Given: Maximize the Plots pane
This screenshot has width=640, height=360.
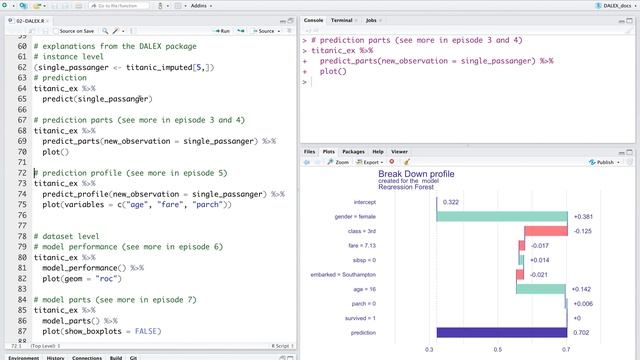Looking at the screenshot, I should click(x=629, y=152).
